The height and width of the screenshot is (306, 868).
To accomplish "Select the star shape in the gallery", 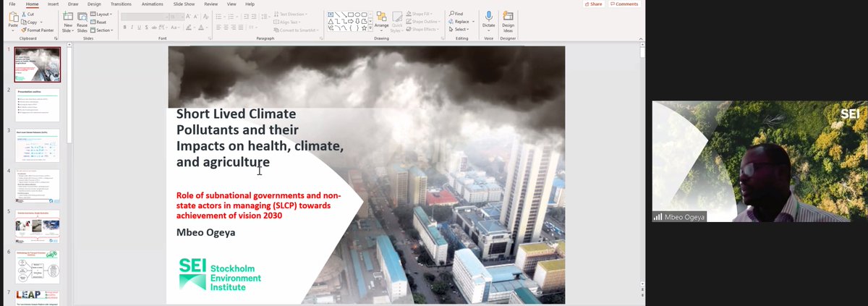I will tap(364, 27).
